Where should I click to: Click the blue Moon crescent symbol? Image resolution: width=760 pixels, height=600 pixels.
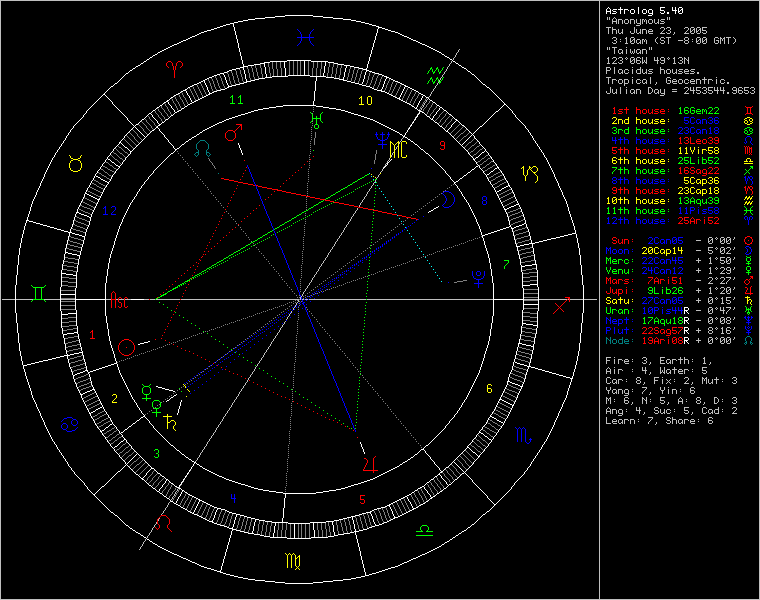[451, 200]
